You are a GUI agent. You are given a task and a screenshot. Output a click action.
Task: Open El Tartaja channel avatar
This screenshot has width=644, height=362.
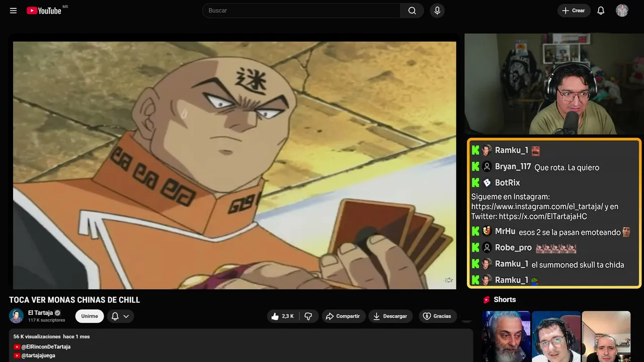pyautogui.click(x=17, y=316)
